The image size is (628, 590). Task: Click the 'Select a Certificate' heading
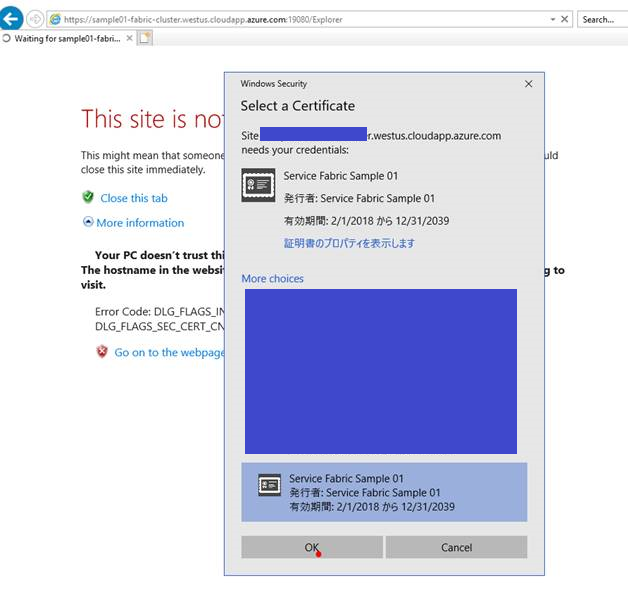click(298, 106)
